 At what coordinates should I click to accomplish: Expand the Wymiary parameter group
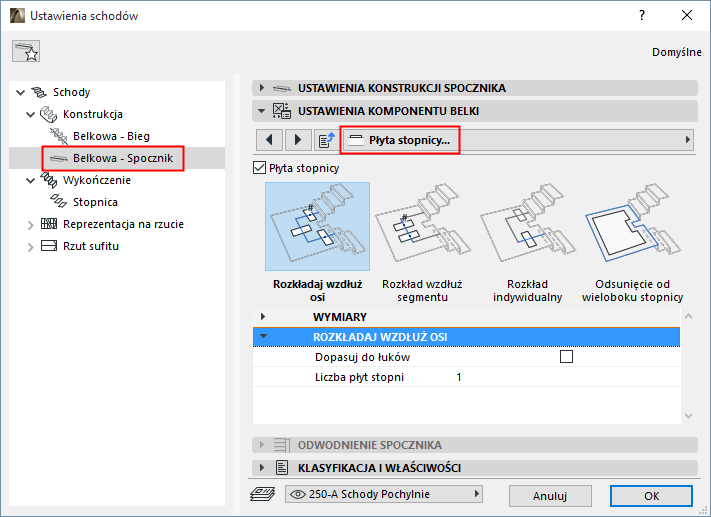click(263, 317)
